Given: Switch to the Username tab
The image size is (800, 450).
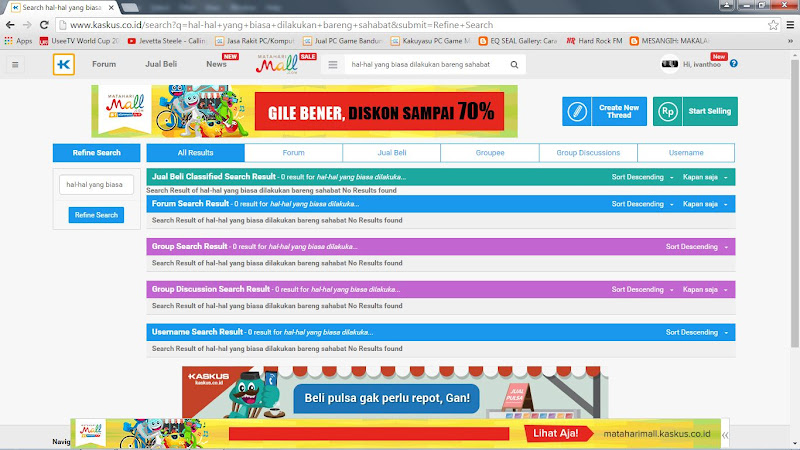Looking at the screenshot, I should (x=686, y=153).
